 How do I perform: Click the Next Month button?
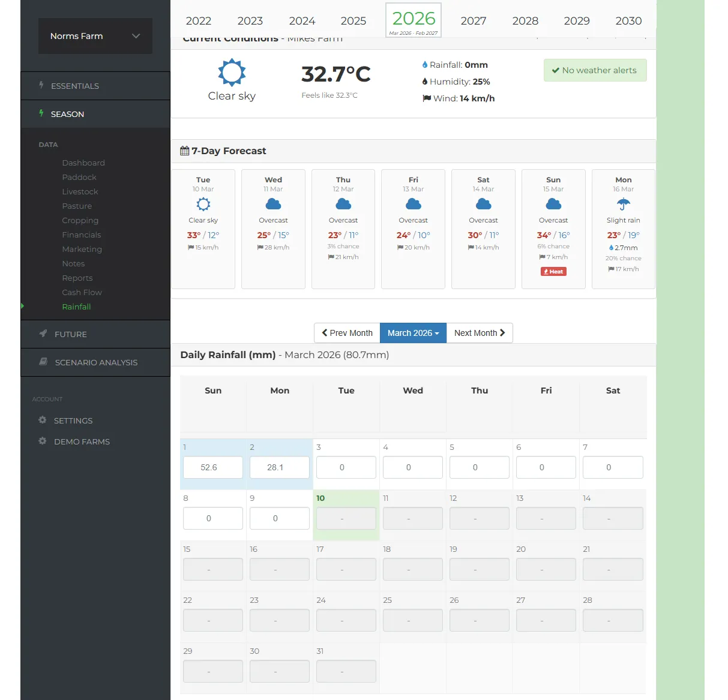click(x=480, y=333)
